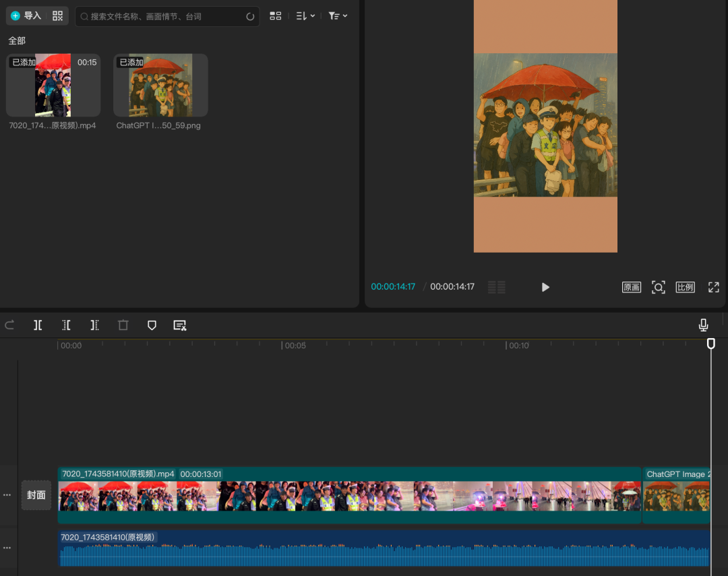Open the filter dropdown
Viewport: 728px width, 576px height.
pyautogui.click(x=338, y=15)
